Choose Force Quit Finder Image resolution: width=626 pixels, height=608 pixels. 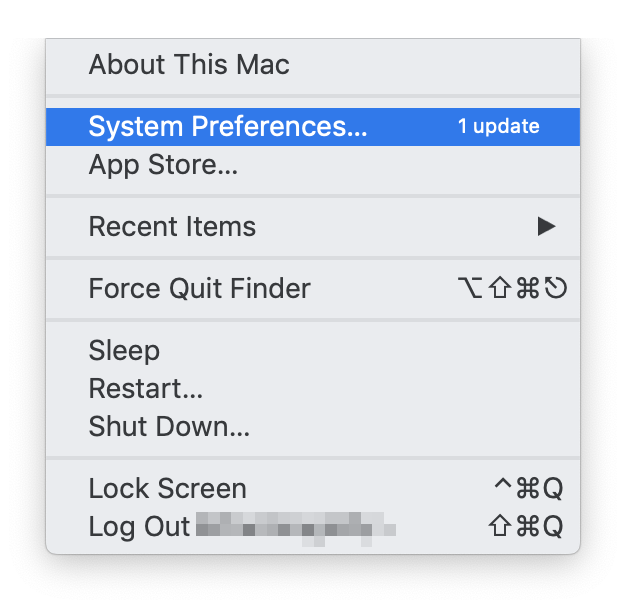click(x=199, y=289)
